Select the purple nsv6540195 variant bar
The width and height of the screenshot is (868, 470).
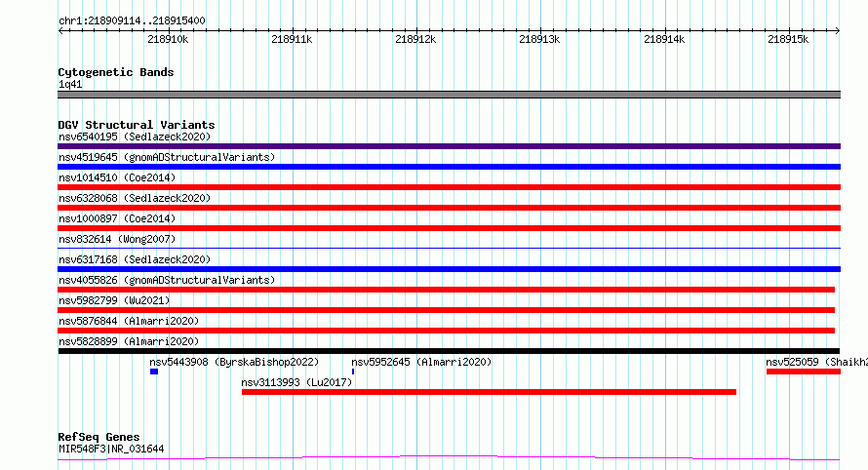[x=449, y=146]
